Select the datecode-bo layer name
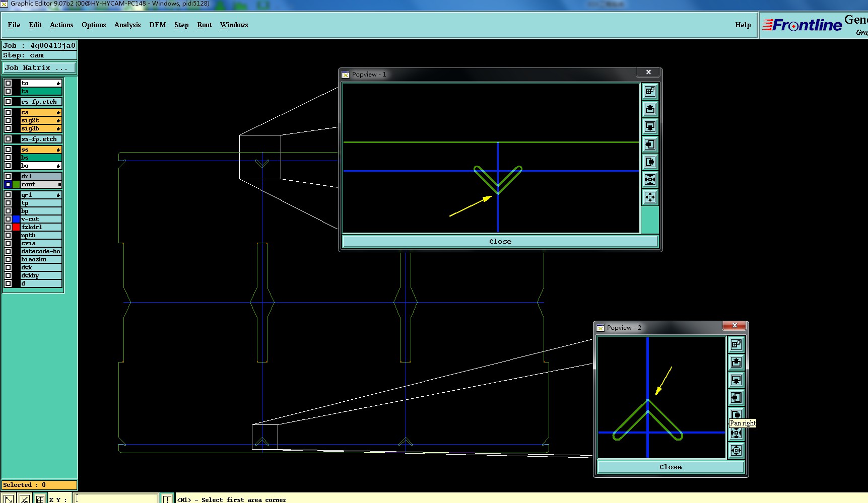868x503 pixels. (x=41, y=251)
